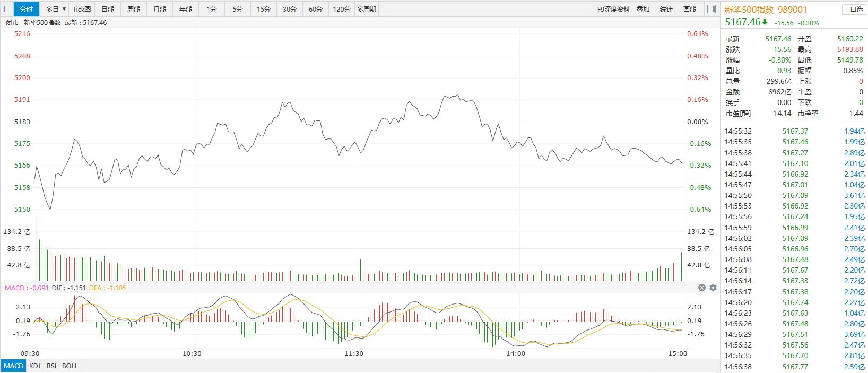Switch to the KDJ indicator tab
Viewport: 868px width, 373px height.
tap(35, 366)
